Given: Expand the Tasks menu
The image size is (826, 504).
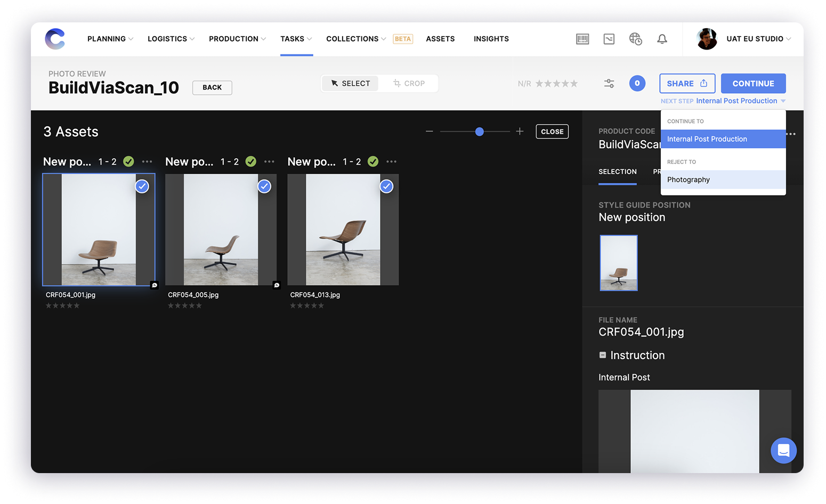Looking at the screenshot, I should pyautogui.click(x=296, y=39).
